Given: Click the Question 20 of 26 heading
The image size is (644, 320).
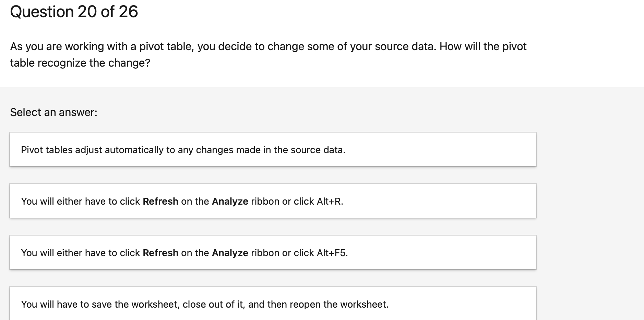Looking at the screenshot, I should (x=74, y=12).
